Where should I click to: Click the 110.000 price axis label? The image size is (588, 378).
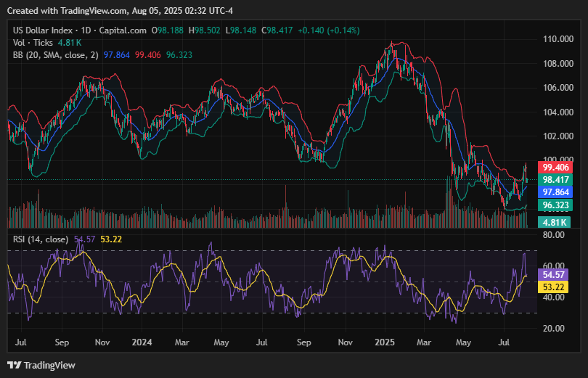point(558,39)
